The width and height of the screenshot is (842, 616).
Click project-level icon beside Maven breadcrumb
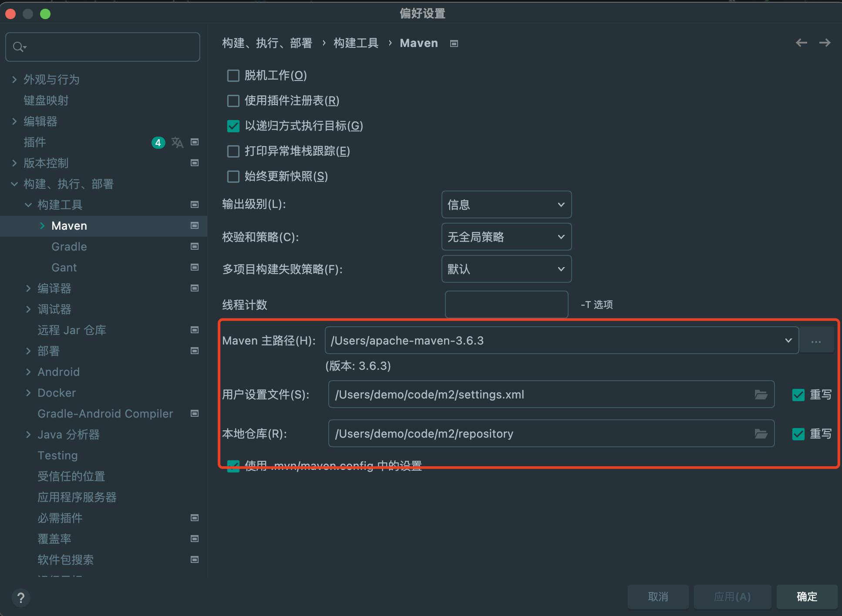[454, 44]
